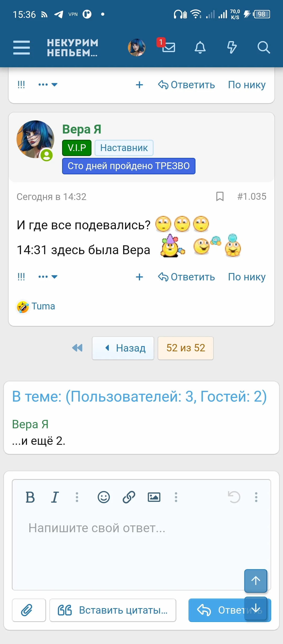Insert an image into the reply
Image resolution: width=283 pixels, height=644 pixels.
click(x=154, y=497)
